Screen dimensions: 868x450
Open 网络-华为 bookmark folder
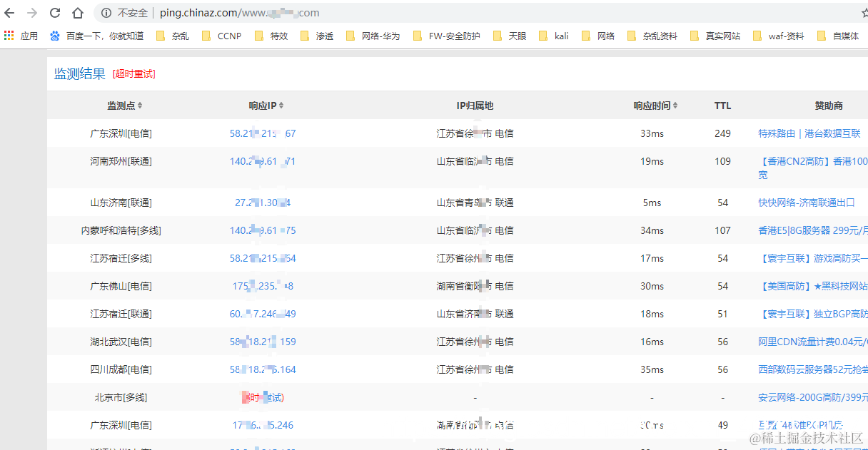click(373, 36)
